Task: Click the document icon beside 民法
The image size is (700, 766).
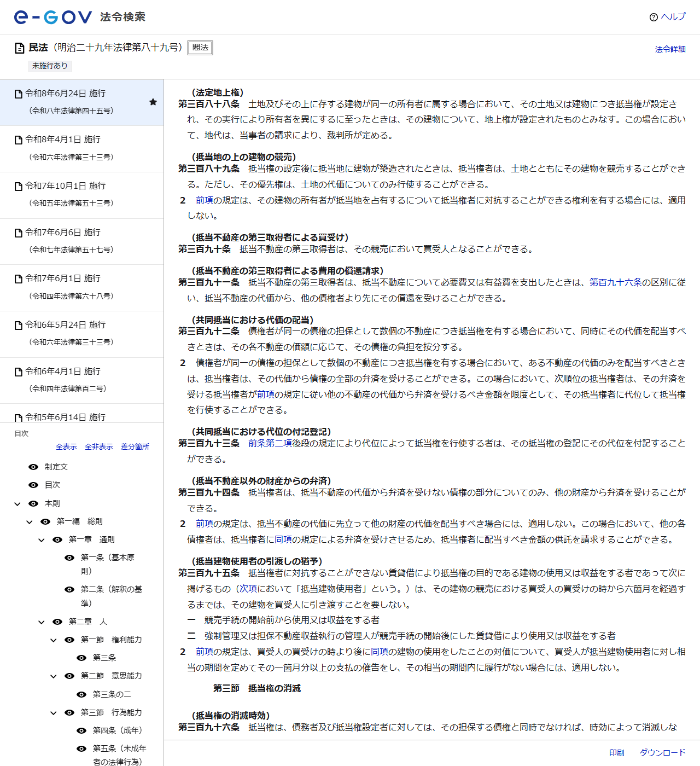Action: tap(20, 48)
